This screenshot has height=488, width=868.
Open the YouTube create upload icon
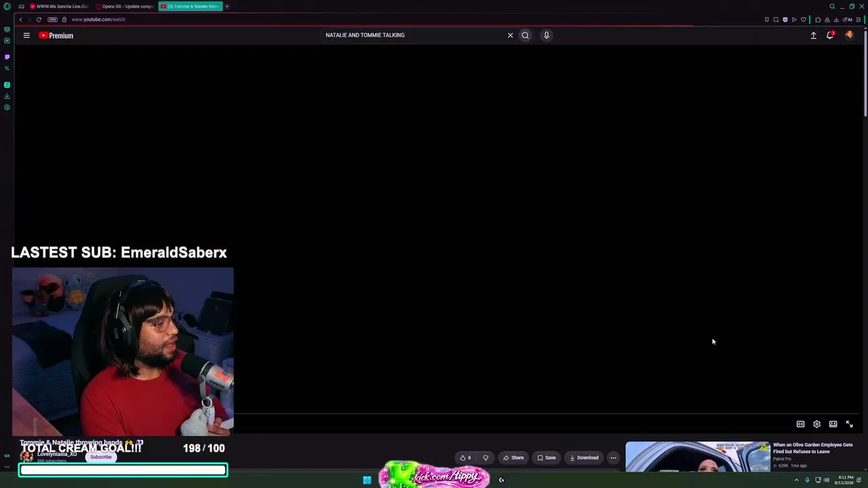(x=813, y=35)
